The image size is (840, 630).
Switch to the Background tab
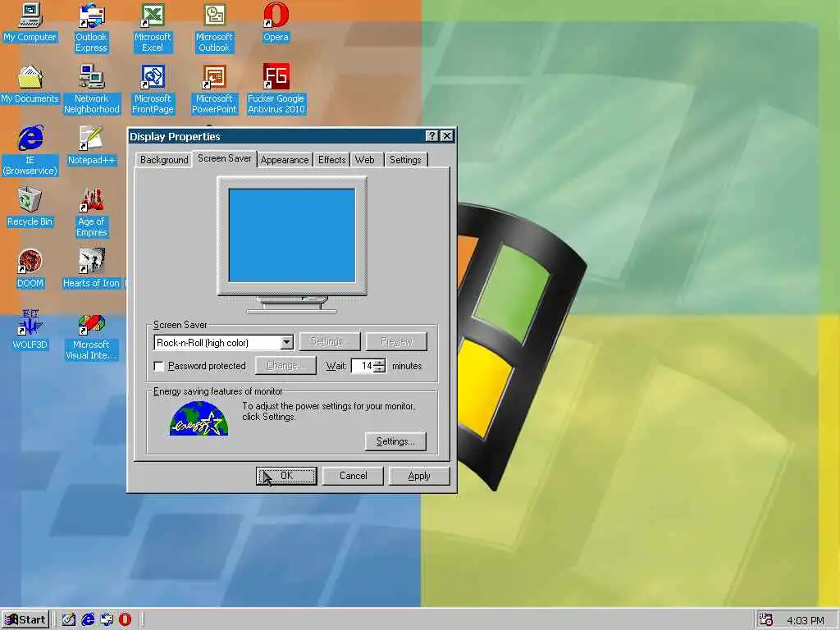click(164, 160)
